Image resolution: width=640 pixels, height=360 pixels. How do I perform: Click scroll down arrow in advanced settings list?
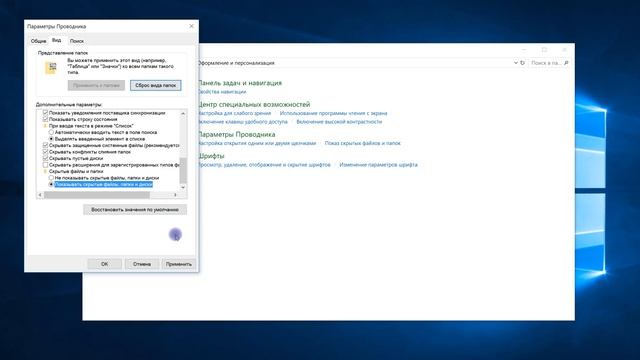[183, 187]
